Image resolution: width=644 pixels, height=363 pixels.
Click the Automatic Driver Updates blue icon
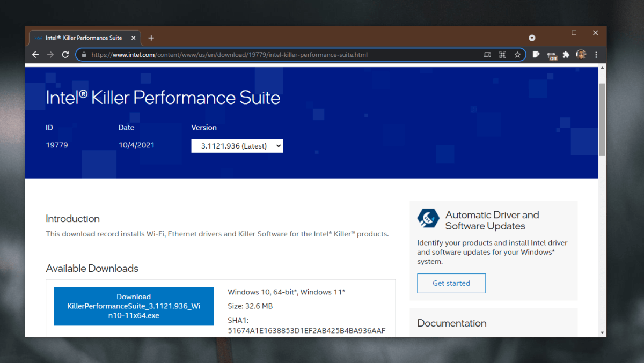click(x=428, y=219)
